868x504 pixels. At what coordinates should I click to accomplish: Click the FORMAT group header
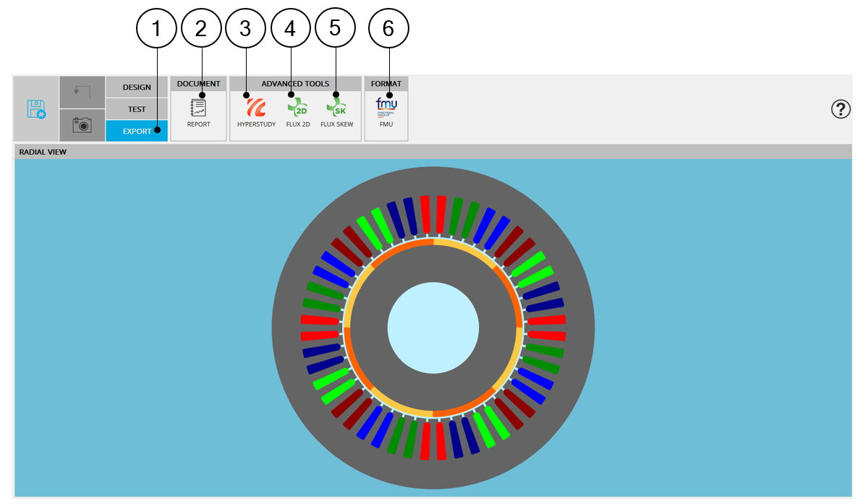pos(386,84)
